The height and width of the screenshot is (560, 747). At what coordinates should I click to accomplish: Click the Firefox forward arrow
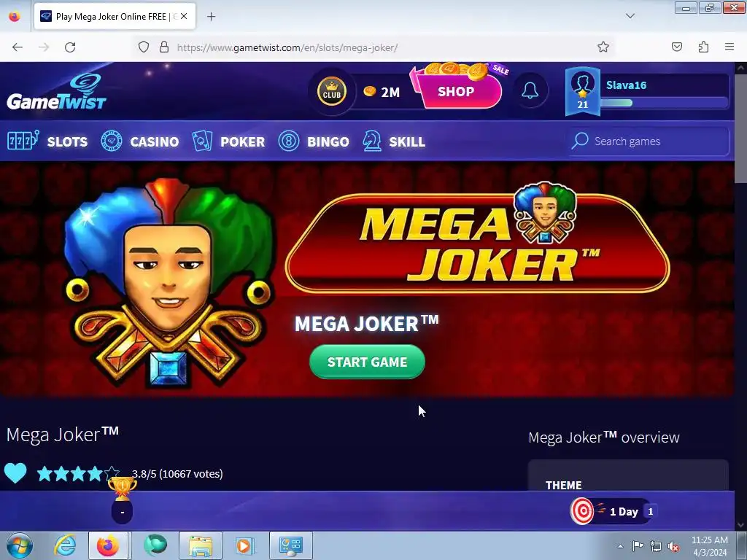click(x=44, y=47)
